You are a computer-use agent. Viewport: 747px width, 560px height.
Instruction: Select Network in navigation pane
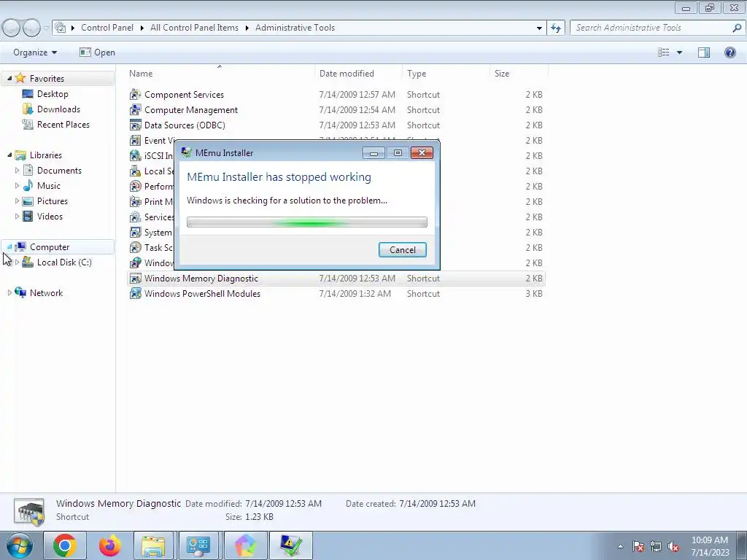(46, 292)
